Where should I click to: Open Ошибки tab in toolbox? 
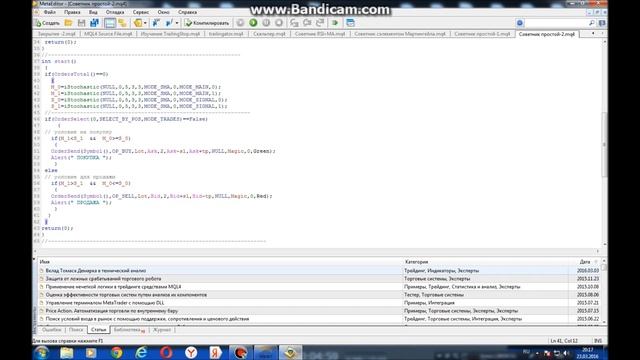[x=51, y=330]
